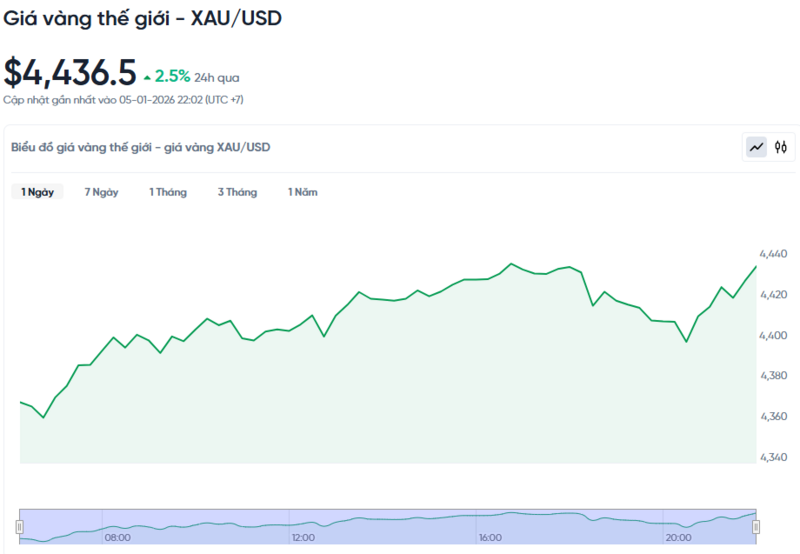Grab the right handle of range navigator
The width and height of the screenshot is (800, 554).
tap(756, 526)
